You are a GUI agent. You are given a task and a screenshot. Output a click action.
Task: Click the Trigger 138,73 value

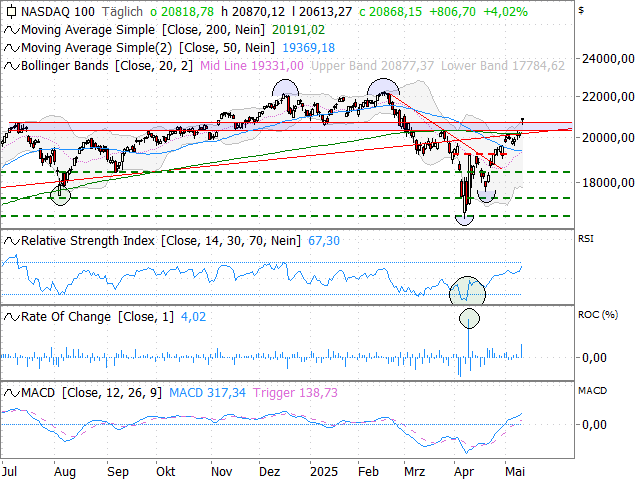tap(296, 393)
